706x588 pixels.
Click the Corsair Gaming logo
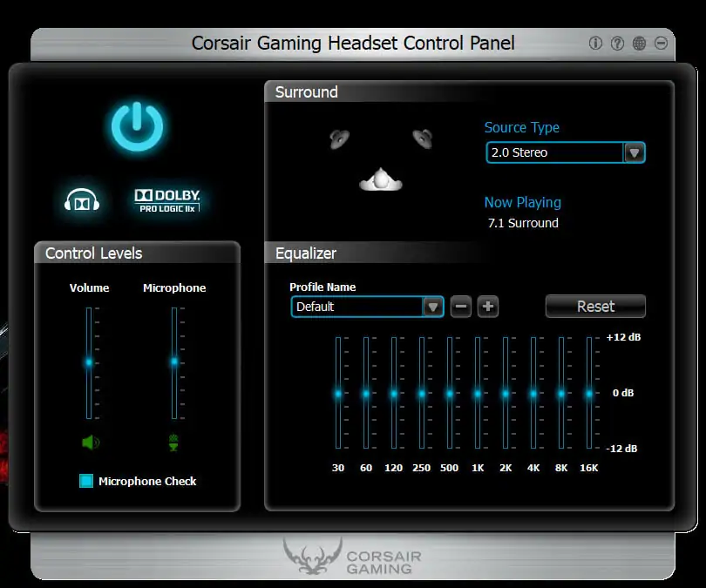tap(352, 558)
